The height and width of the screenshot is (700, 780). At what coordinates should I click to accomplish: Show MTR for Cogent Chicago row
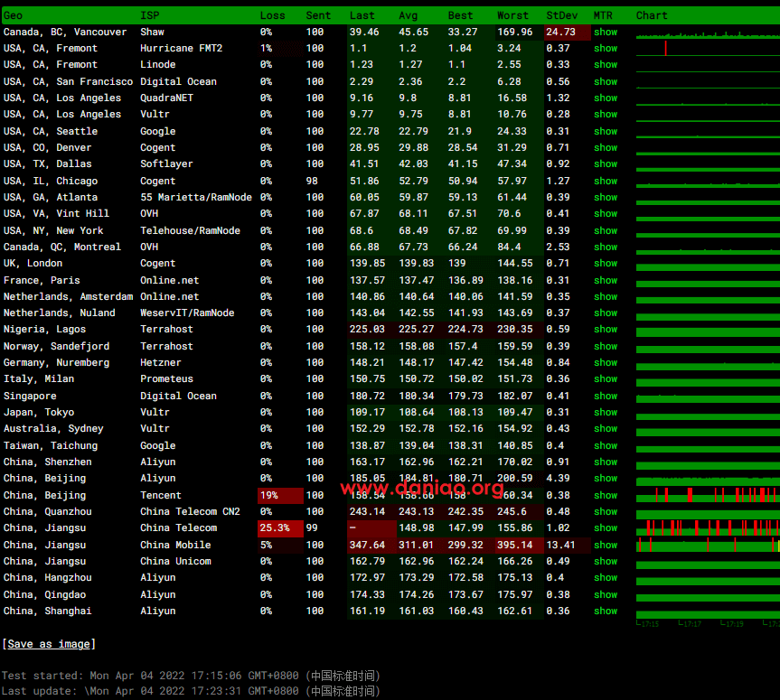point(606,181)
